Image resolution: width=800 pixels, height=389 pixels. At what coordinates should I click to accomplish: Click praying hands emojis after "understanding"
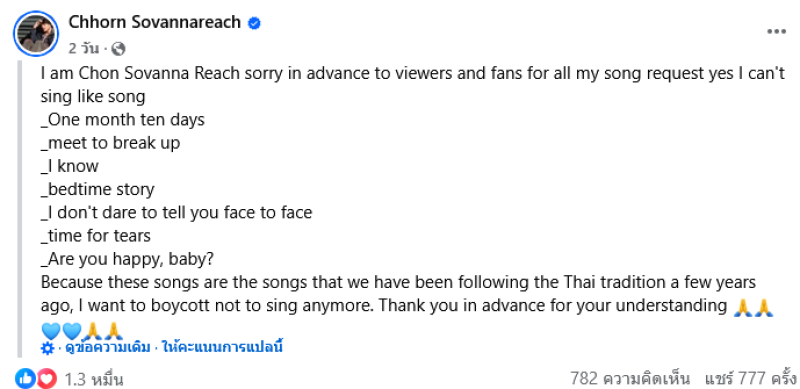[753, 307]
